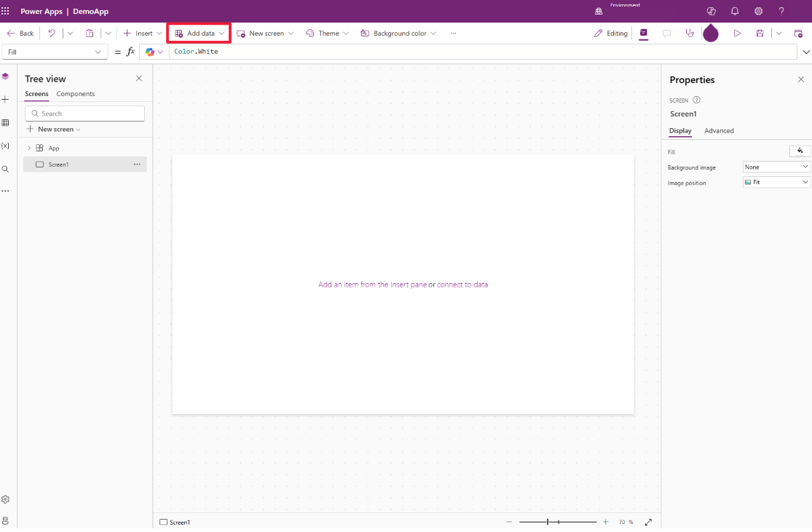Preview the app with the Play icon
Screen dimensions: 812x532
737,33
